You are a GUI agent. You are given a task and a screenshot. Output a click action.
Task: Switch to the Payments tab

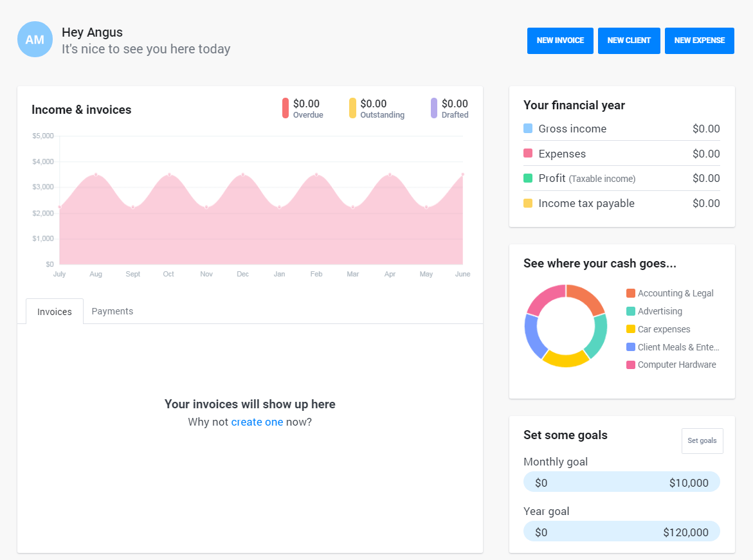point(112,311)
